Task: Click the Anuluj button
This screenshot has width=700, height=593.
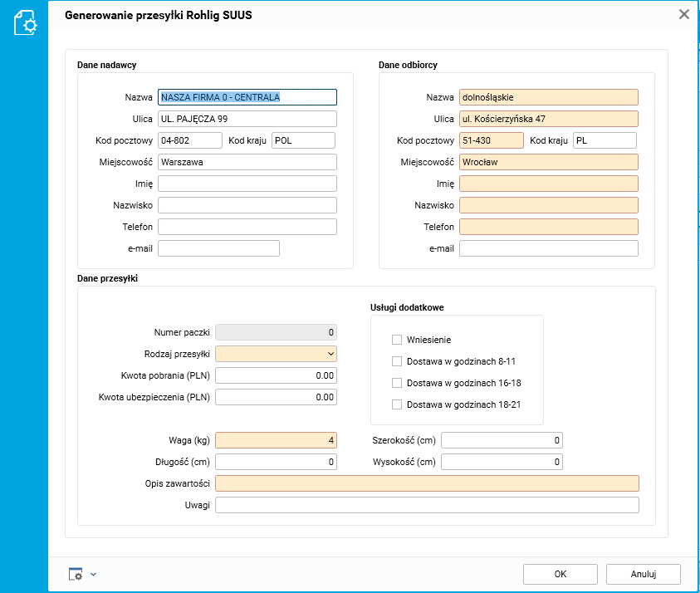Action: pos(643,574)
